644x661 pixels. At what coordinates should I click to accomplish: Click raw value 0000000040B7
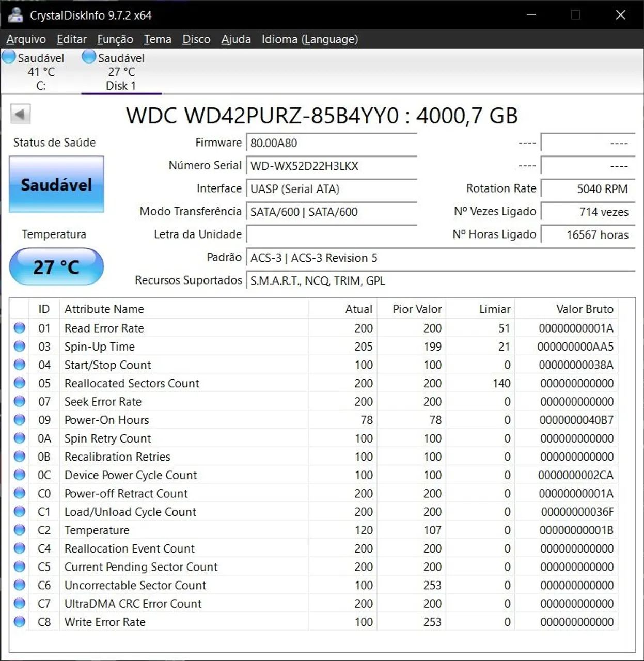[x=576, y=420]
